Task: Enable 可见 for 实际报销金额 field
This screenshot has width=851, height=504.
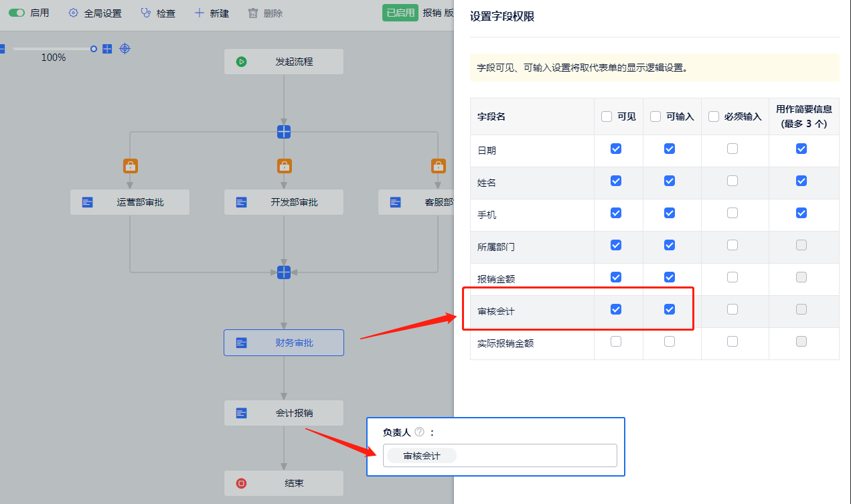Action: 616,341
